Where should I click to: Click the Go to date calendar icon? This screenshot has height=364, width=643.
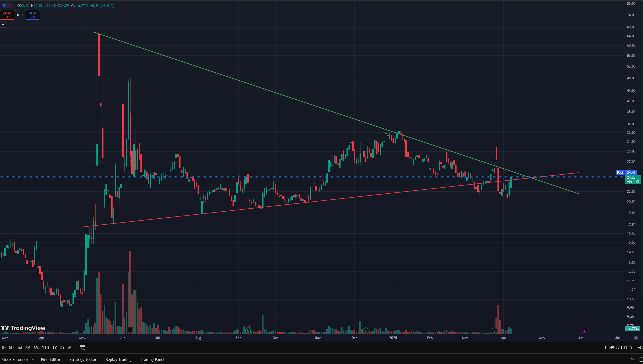coord(82,348)
